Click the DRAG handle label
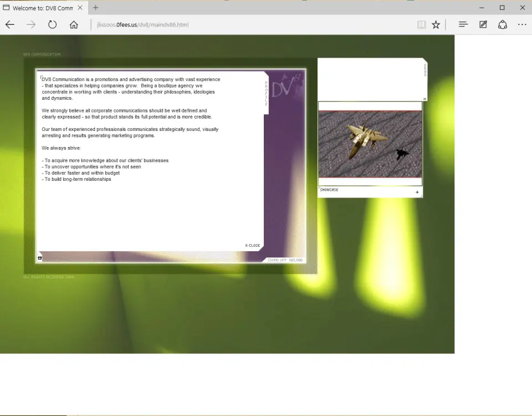 pos(425,70)
